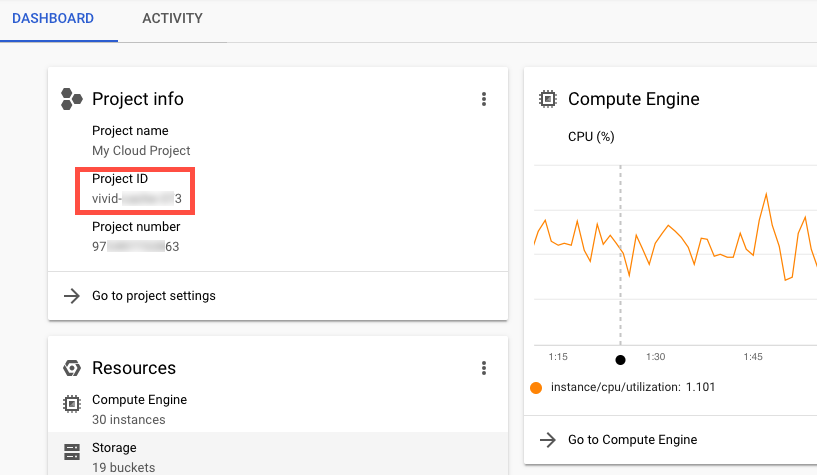817x475 pixels.
Task: Click the Storage buckets icon
Action: [71, 453]
